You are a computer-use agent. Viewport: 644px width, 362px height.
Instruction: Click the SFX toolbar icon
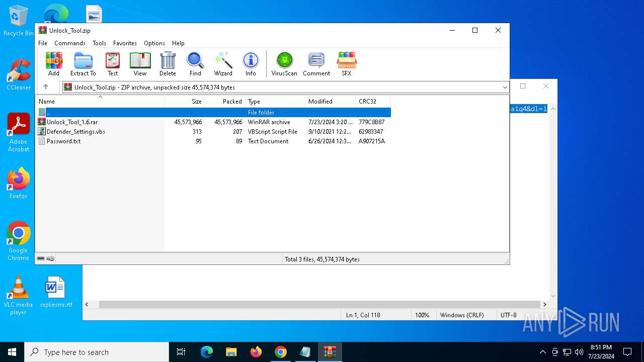[347, 64]
